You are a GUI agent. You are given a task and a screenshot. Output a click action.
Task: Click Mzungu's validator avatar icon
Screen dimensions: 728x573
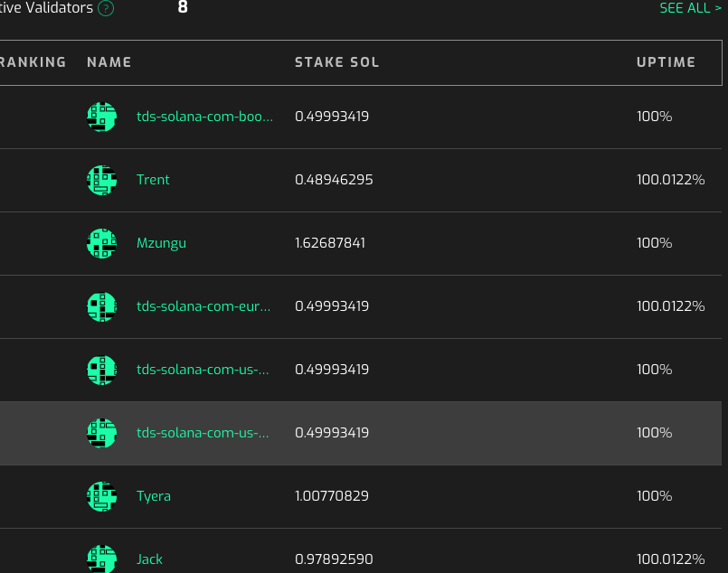[x=101, y=243]
